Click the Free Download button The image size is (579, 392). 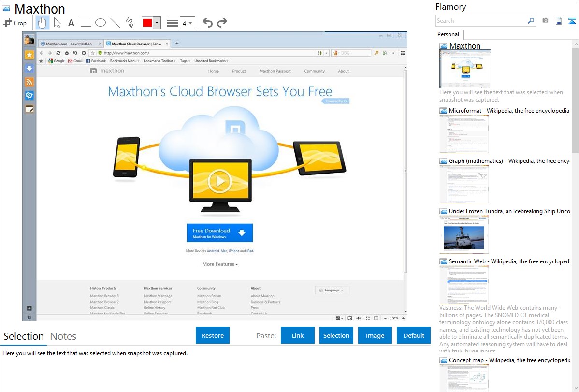coord(220,233)
